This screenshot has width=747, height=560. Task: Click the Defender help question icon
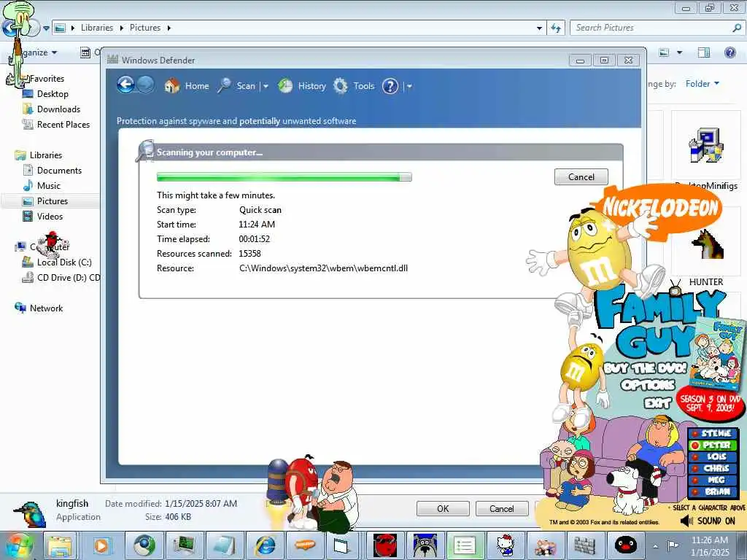tap(390, 86)
